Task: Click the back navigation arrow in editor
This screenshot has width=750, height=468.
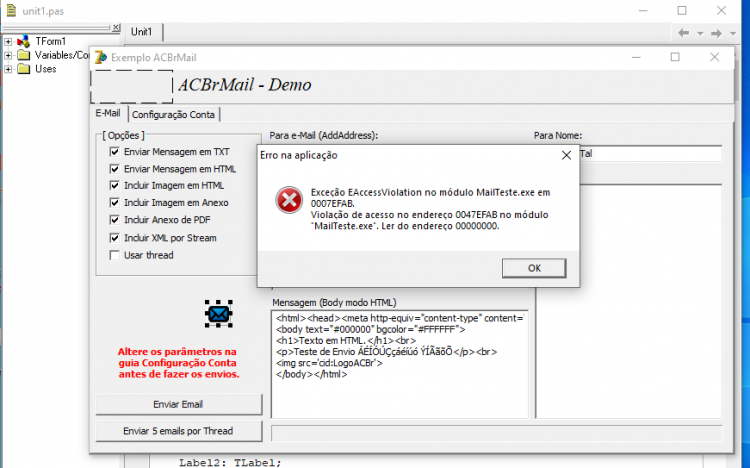Action: click(x=684, y=33)
